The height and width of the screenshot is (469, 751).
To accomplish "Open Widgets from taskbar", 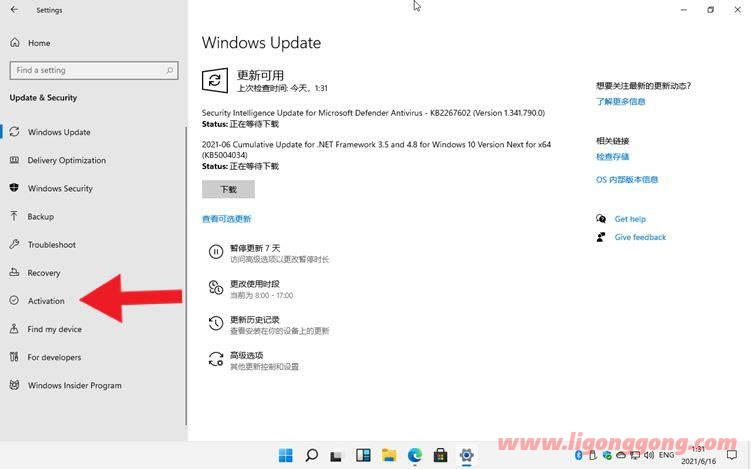I will (x=363, y=455).
